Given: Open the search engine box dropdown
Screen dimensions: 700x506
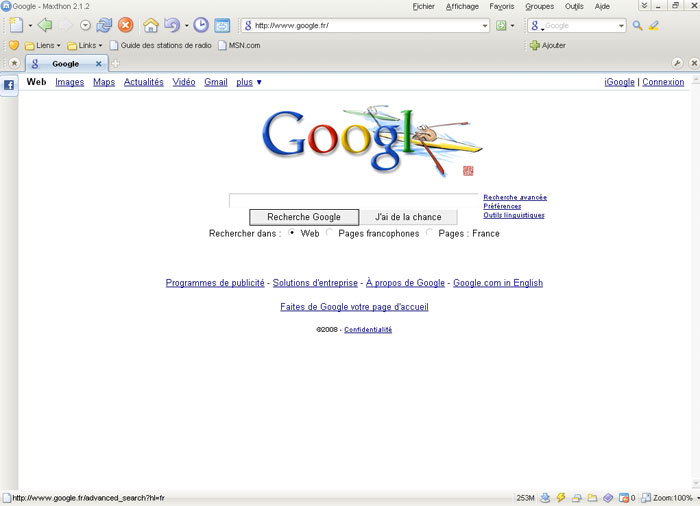Looking at the screenshot, I should coord(621,26).
